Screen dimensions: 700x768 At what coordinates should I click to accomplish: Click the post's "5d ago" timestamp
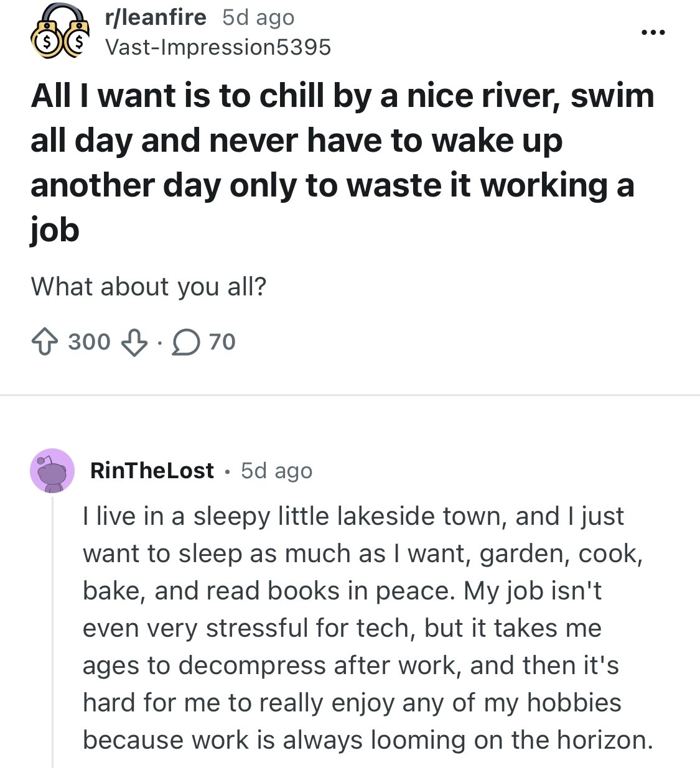coord(258,17)
